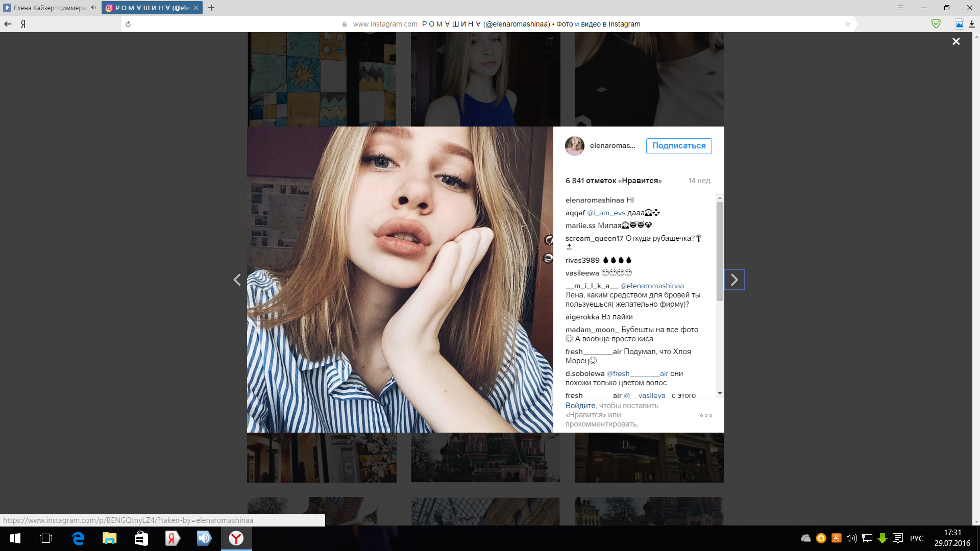Open the colorful tiles thumbnail
The height and width of the screenshot is (551, 980).
pos(322,79)
